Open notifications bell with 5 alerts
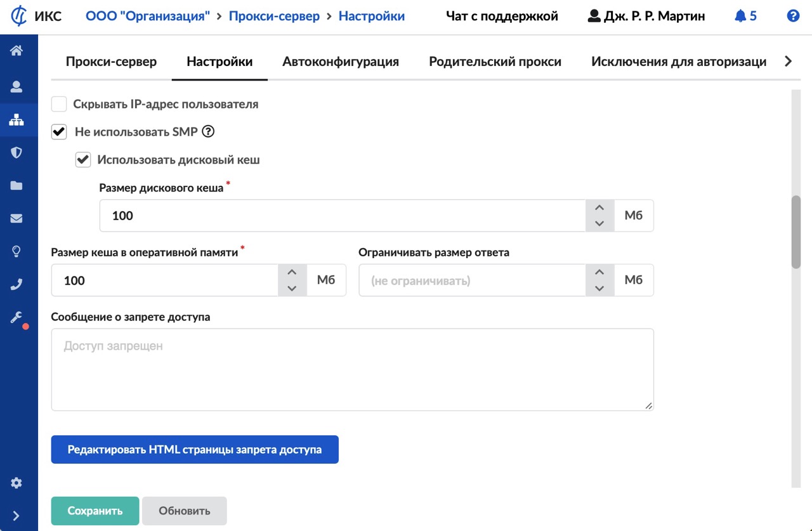Viewport: 812px width, 531px height. [745, 16]
